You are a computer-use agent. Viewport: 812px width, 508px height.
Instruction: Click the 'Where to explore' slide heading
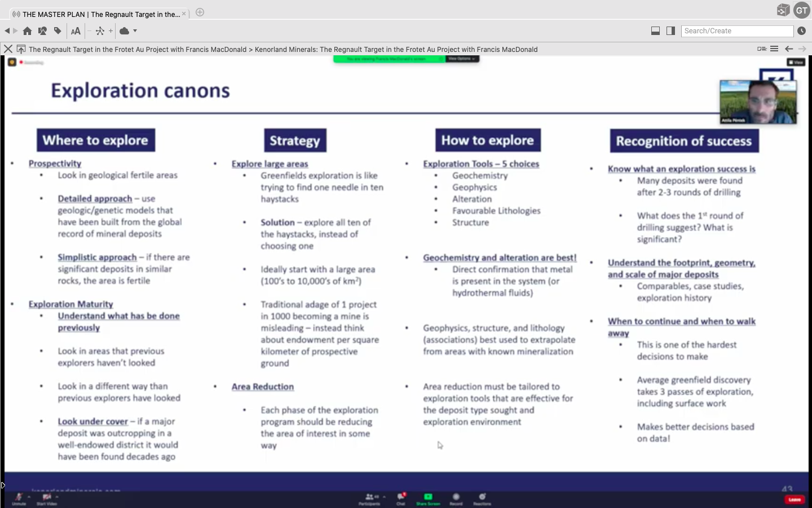(x=96, y=140)
